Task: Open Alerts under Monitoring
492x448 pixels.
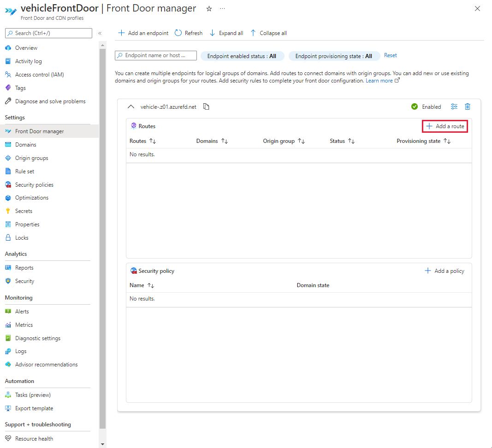Action: pos(22,312)
